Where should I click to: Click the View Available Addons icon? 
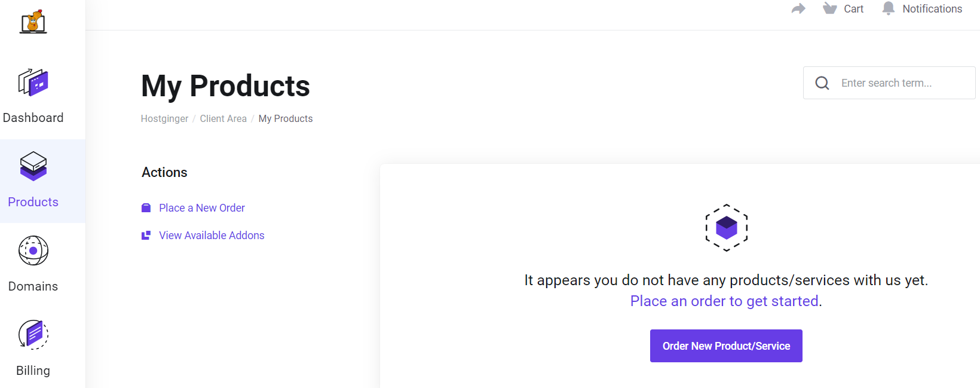(146, 236)
